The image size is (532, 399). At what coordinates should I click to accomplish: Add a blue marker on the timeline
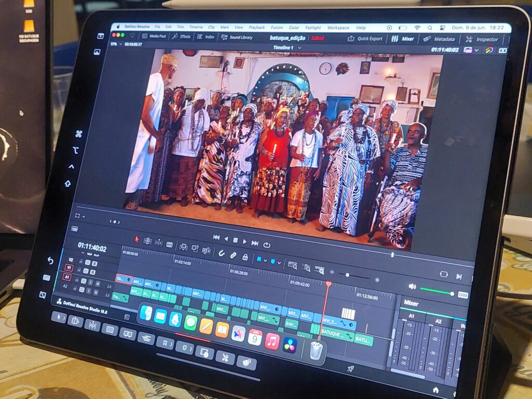pyautogui.click(x=273, y=262)
